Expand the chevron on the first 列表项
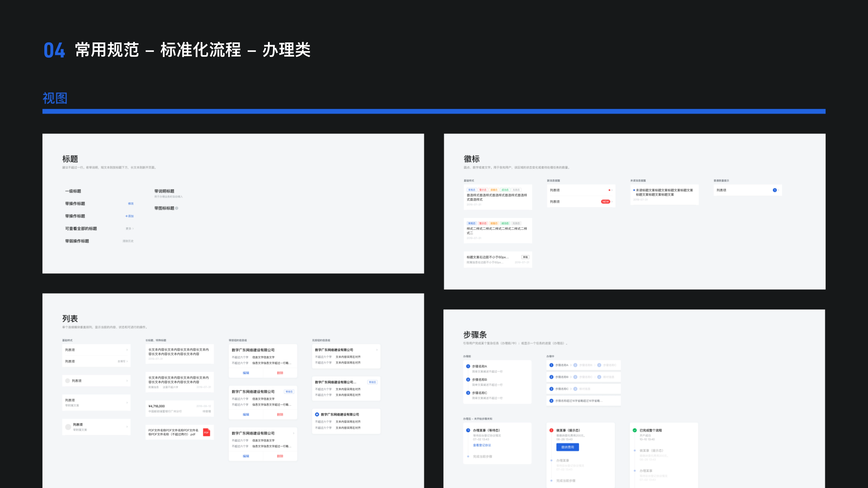The image size is (868, 488). click(127, 350)
